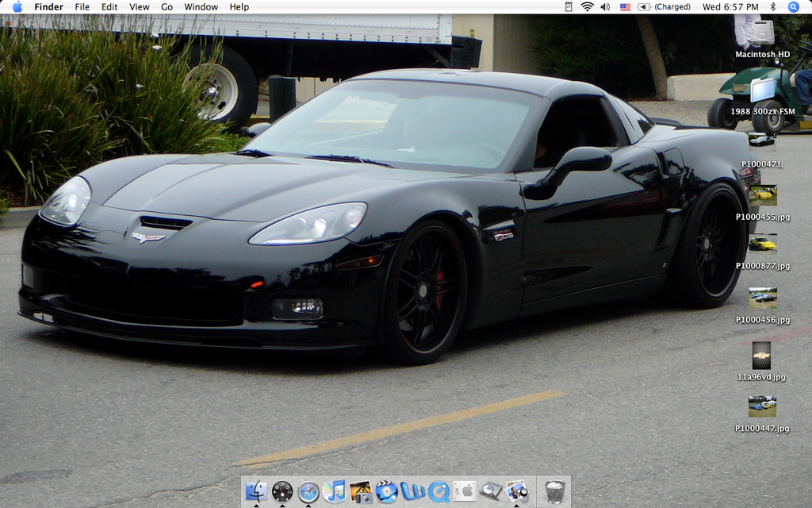This screenshot has height=508, width=812.
Task: Open the Trash in the Dock
Action: [555, 491]
